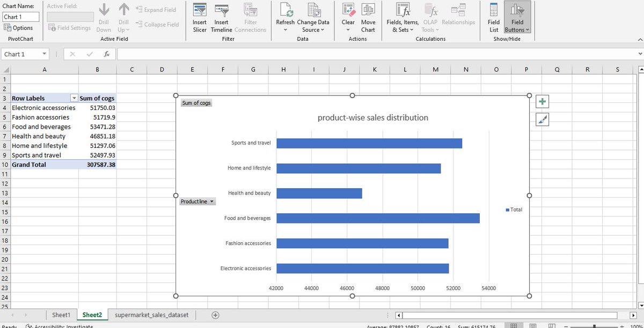Select the Health and beauty bar
Viewport: 644px width, 328px height.
tap(319, 193)
